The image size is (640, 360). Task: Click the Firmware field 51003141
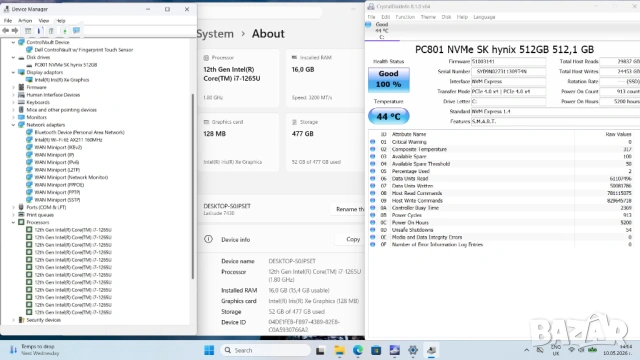point(509,62)
